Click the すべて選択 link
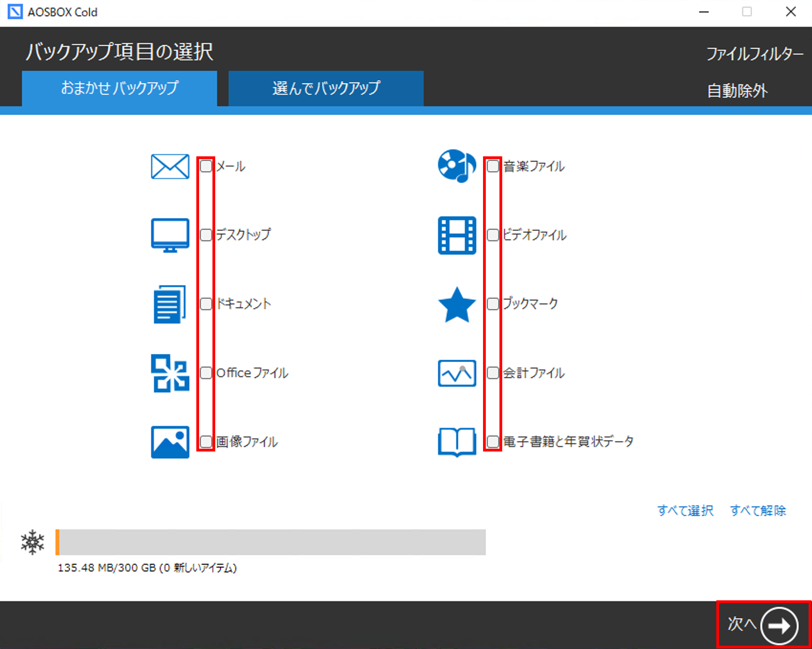812x649 pixels. (685, 510)
